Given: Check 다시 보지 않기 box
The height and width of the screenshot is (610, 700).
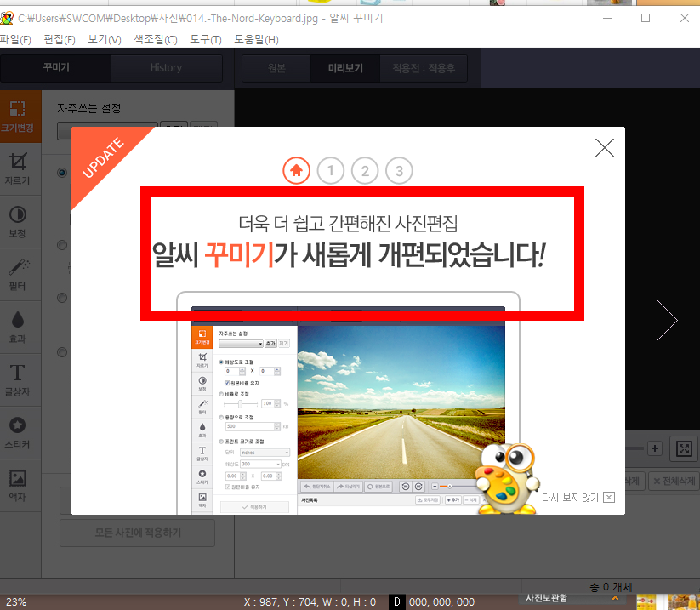Looking at the screenshot, I should click(609, 498).
